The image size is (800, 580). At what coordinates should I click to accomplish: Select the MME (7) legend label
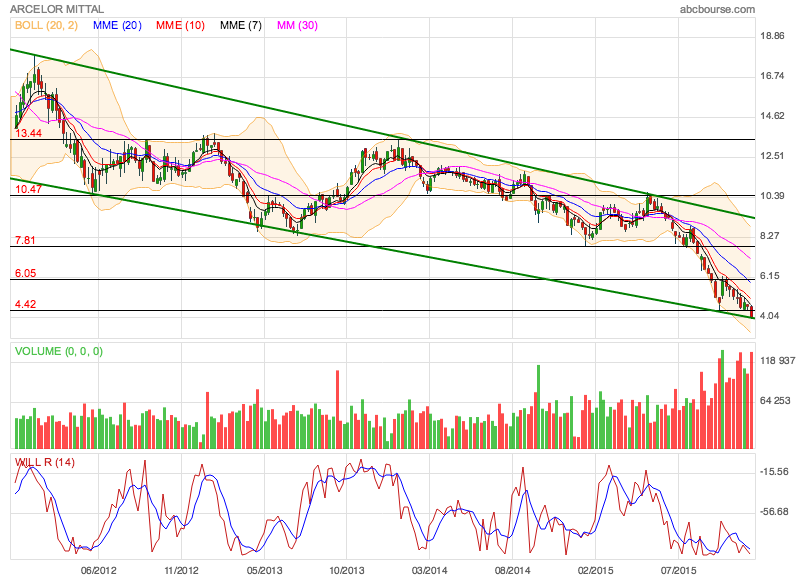240,26
